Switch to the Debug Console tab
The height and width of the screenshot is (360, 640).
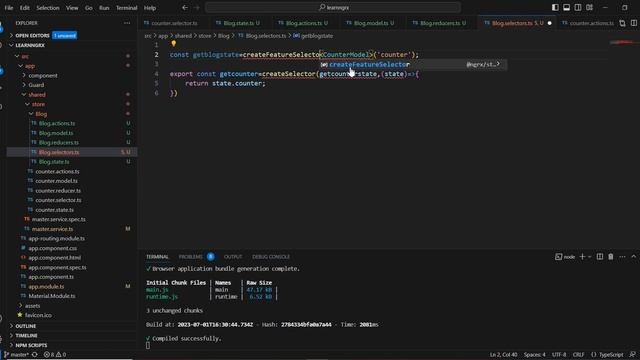click(271, 257)
